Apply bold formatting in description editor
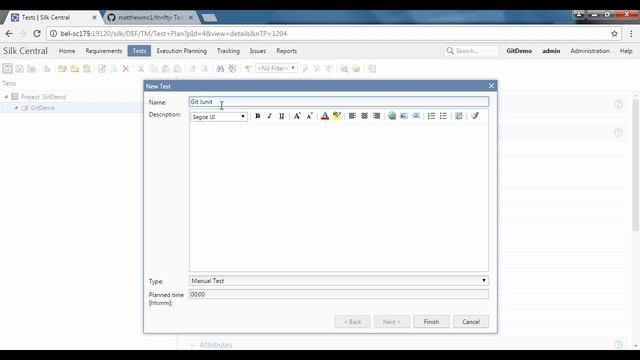The width and height of the screenshot is (640, 360). 258,116
